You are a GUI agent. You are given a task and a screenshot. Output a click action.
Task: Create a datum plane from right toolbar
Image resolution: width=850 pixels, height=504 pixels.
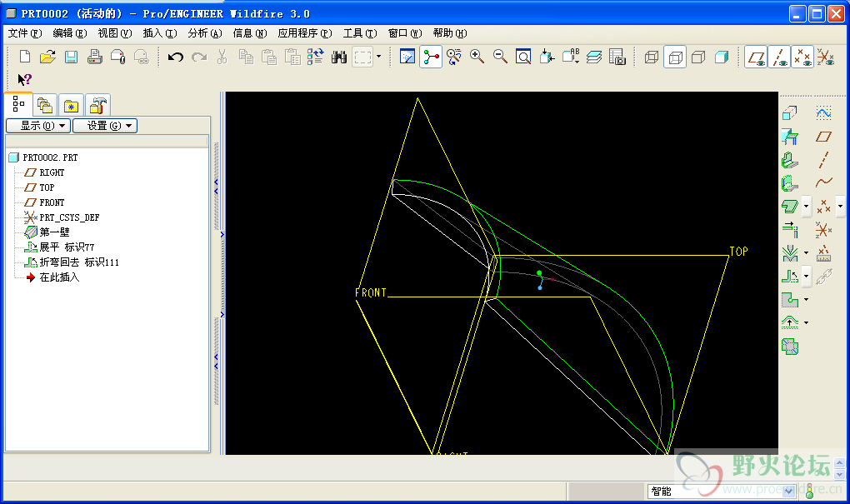tap(823, 137)
